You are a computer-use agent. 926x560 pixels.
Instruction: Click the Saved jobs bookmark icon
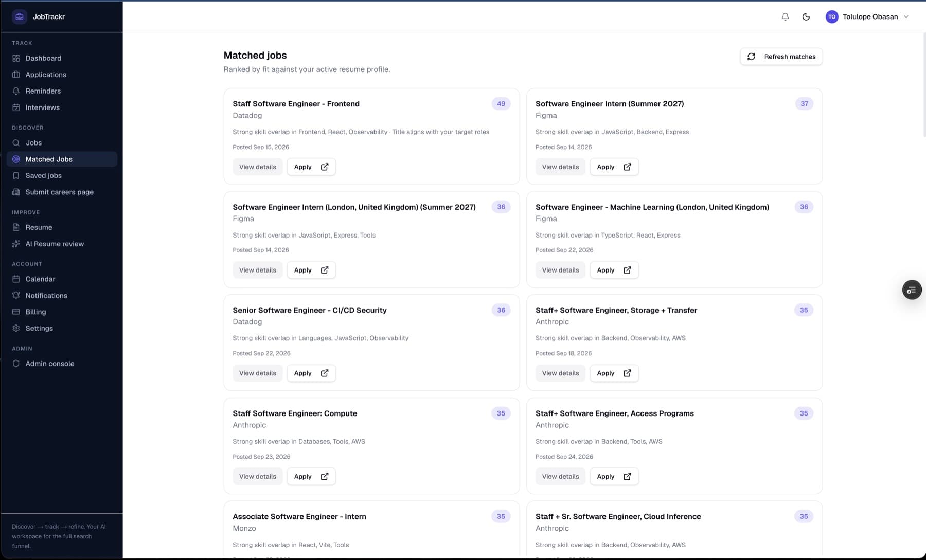[16, 176]
